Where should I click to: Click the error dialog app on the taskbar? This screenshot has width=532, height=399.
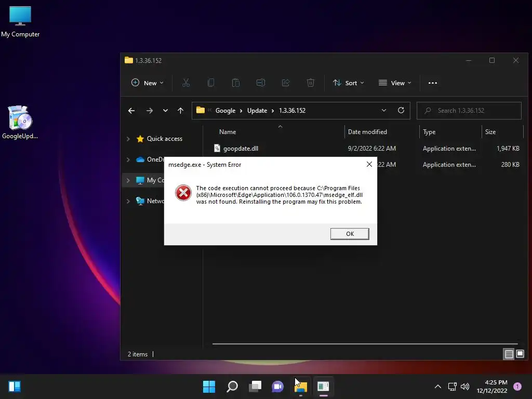pos(323,387)
